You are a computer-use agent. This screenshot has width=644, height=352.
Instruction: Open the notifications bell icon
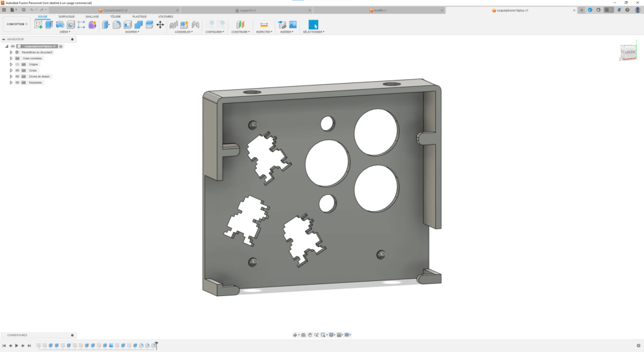(x=619, y=10)
